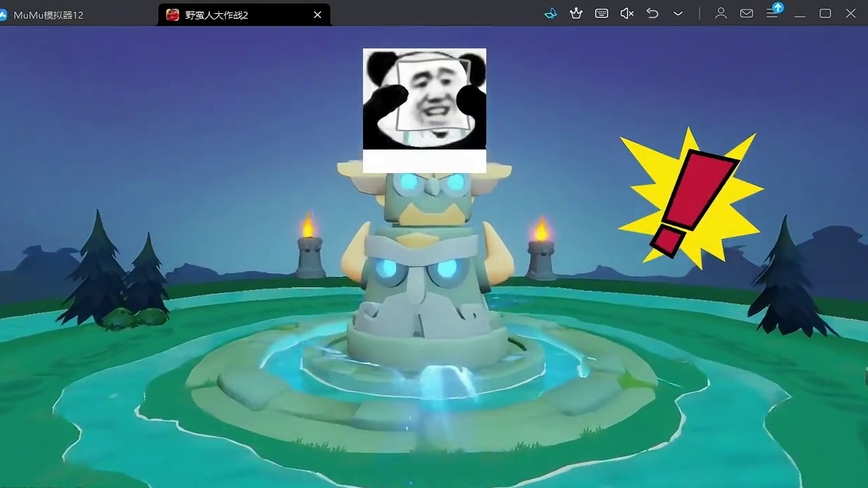Click the red game icon on the tab
The image size is (868, 488).
pyautogui.click(x=172, y=15)
